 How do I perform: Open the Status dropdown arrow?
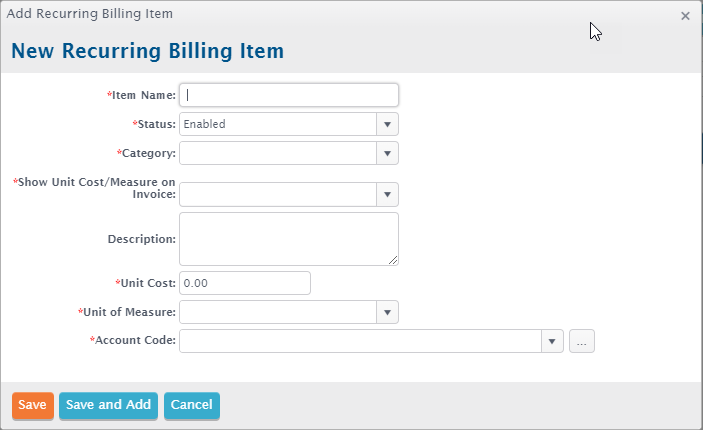click(387, 124)
